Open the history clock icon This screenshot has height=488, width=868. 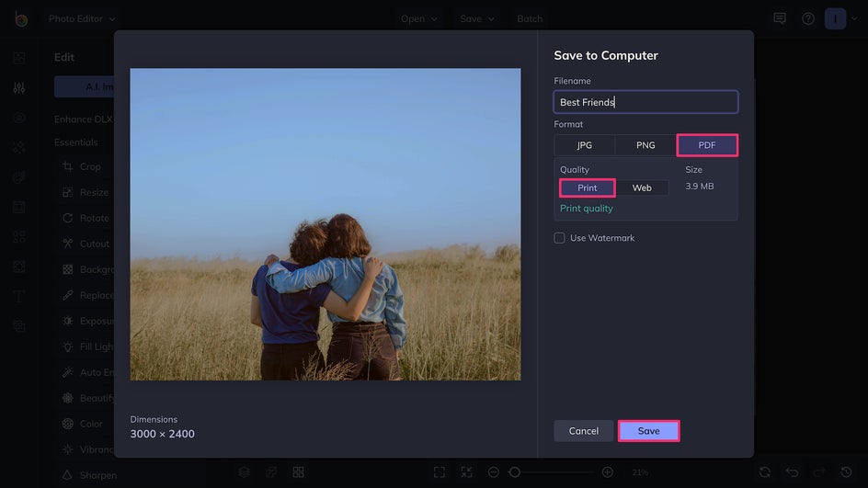coord(847,472)
